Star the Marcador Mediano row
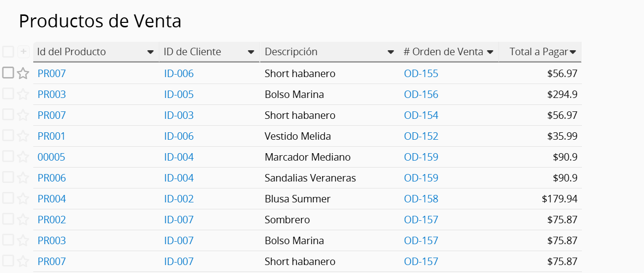The height and width of the screenshot is (273, 644). (23, 157)
